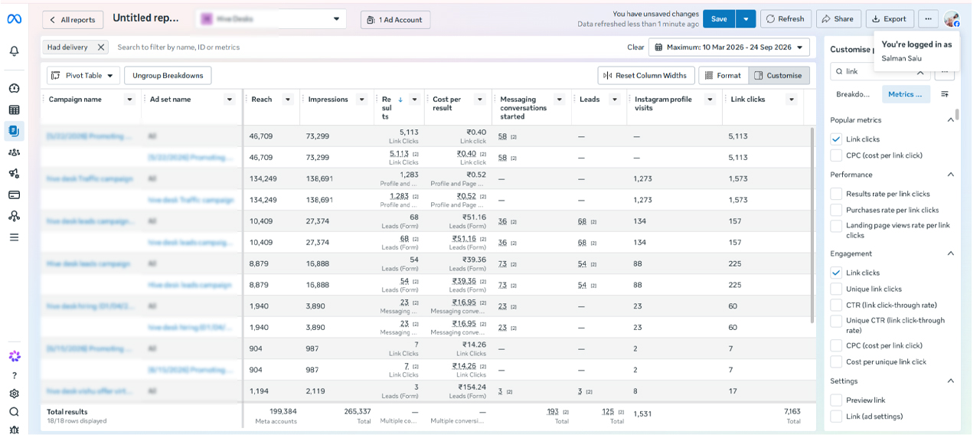Viewport: 980px width, 438px height.
Task: Open campaigns table grid icon in sidebar
Action: pyautogui.click(x=14, y=109)
